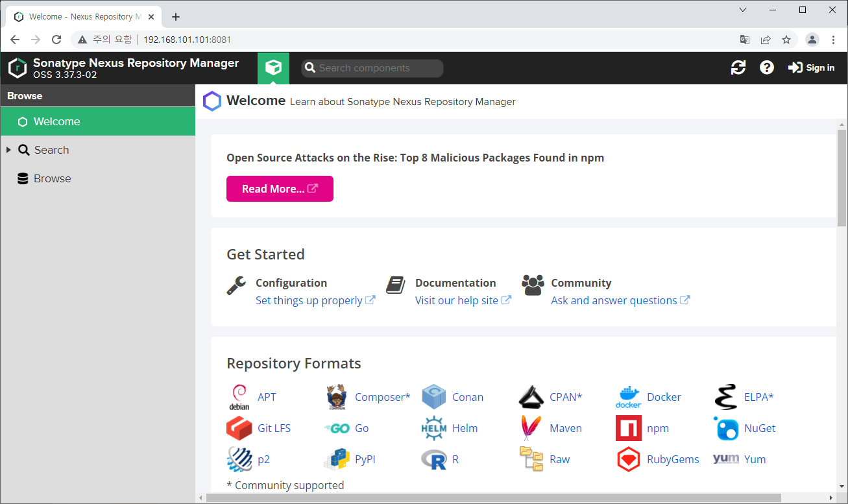
Task: Click the Conan logo icon
Action: (433, 397)
